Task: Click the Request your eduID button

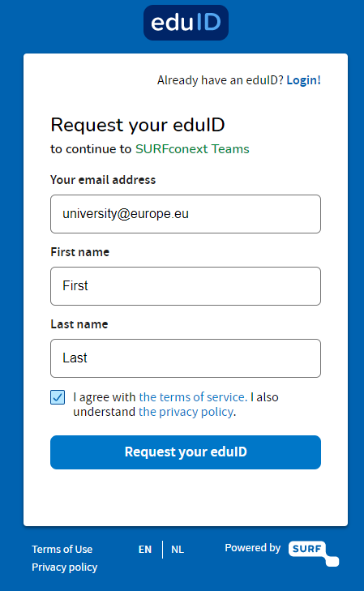Action: pyautogui.click(x=186, y=452)
